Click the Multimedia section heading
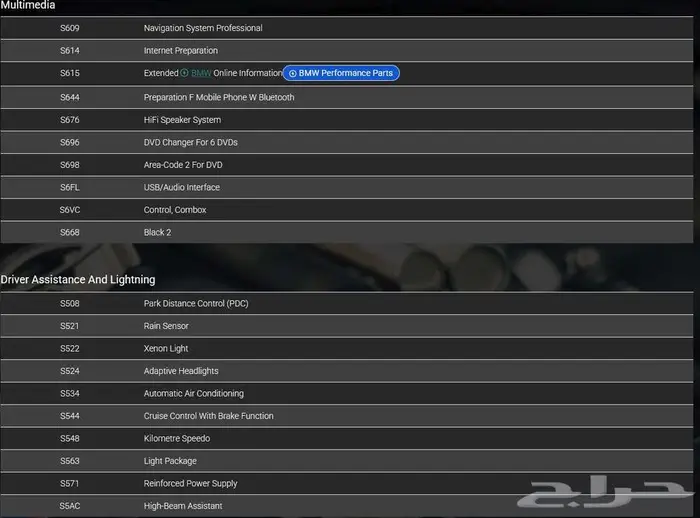Viewport: 700px width, 518px height. [x=28, y=6]
